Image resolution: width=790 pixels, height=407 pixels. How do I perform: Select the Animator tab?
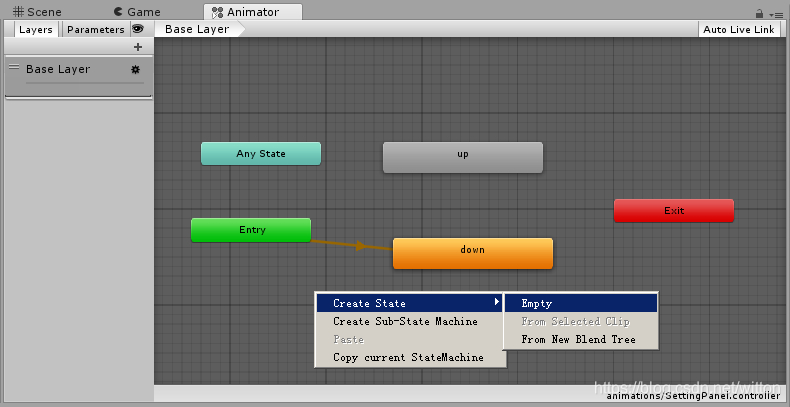253,12
